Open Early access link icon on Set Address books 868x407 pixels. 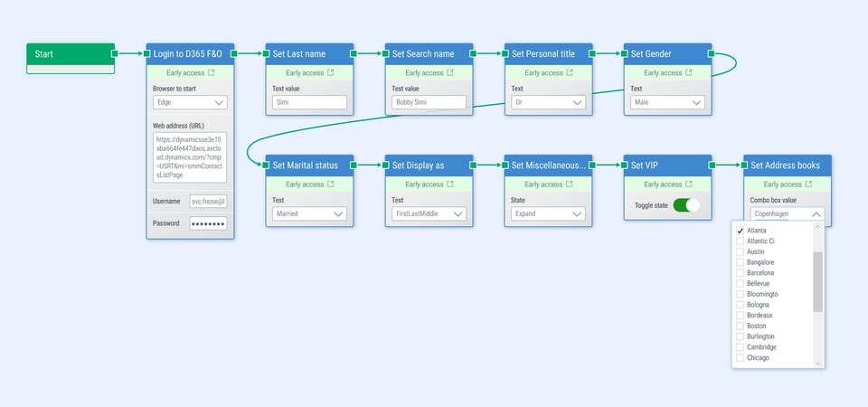[x=808, y=184]
